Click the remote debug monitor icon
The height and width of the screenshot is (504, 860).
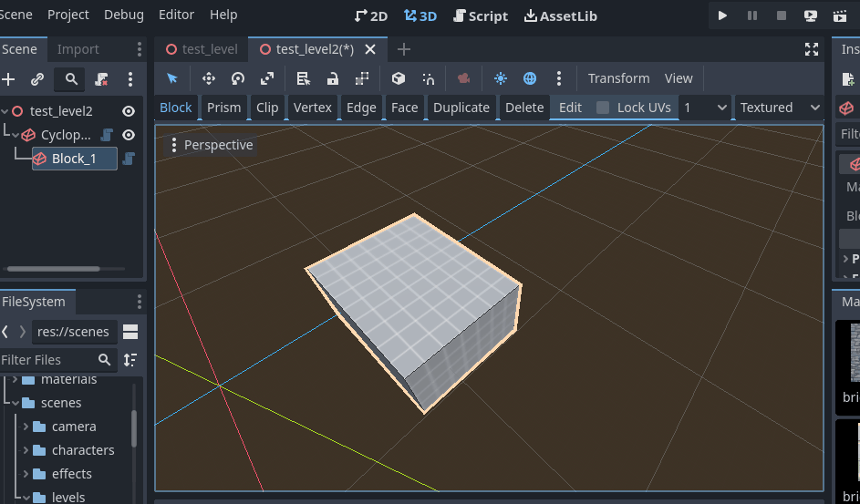(x=811, y=15)
